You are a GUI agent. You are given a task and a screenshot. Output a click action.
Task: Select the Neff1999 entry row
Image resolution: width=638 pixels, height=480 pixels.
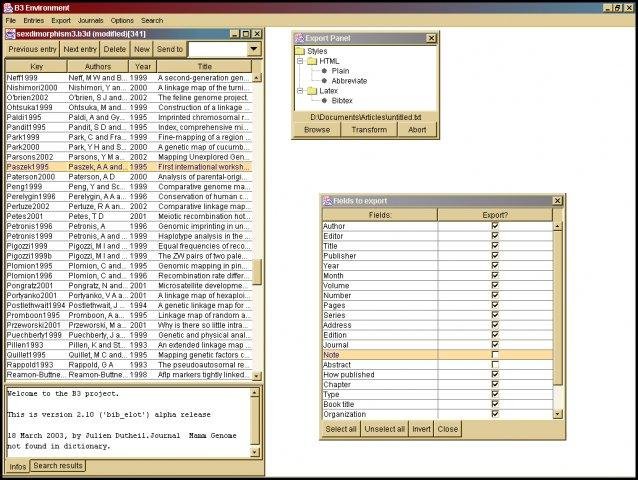pyautogui.click(x=129, y=78)
